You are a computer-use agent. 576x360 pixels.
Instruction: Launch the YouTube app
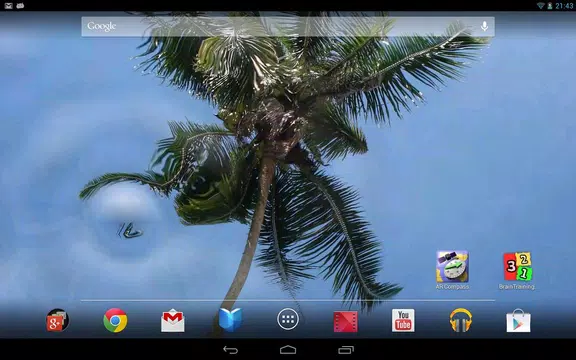[403, 320]
